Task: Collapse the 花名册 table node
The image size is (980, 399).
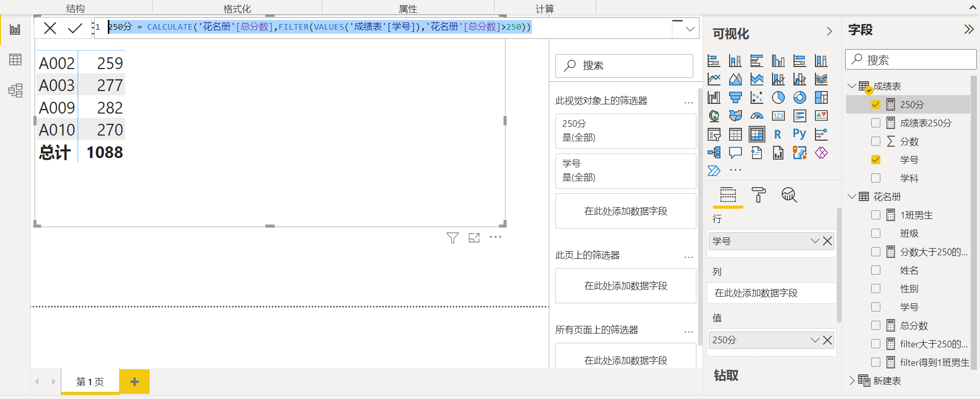Action: click(x=852, y=196)
